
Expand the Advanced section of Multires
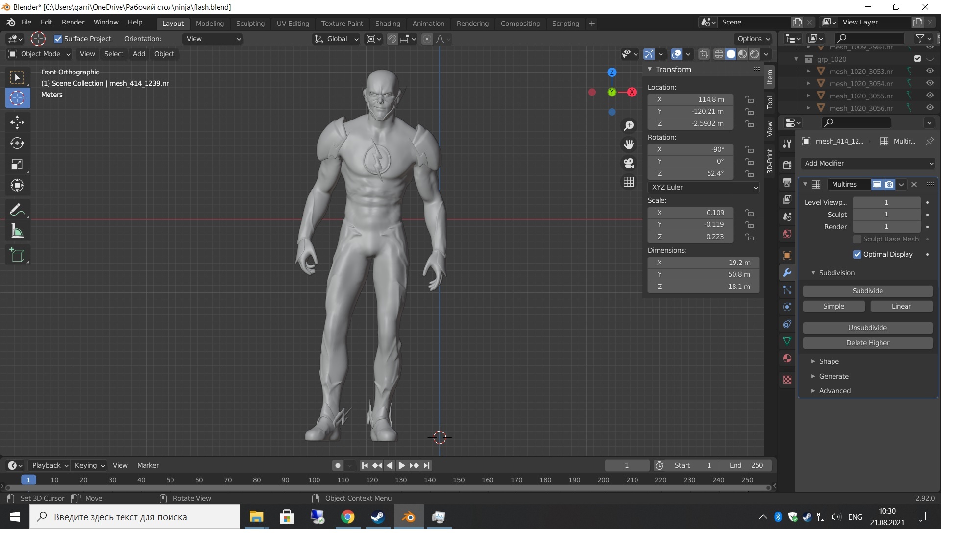[x=834, y=391]
